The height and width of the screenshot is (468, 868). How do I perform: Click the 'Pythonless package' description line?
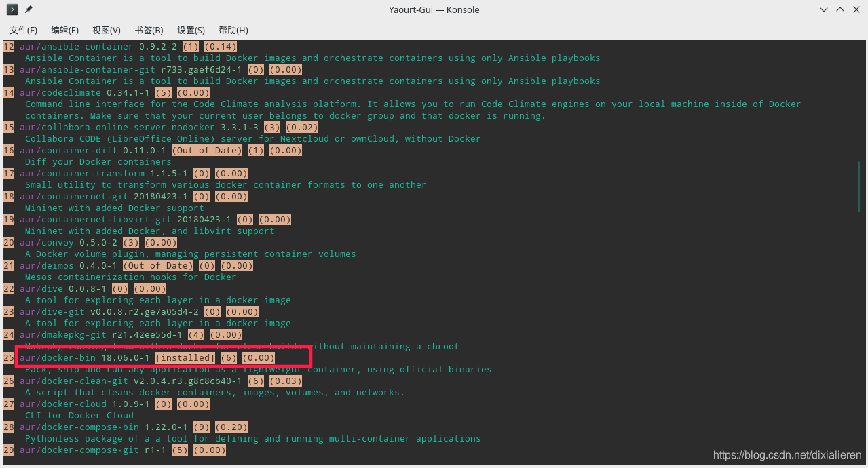coord(253,439)
